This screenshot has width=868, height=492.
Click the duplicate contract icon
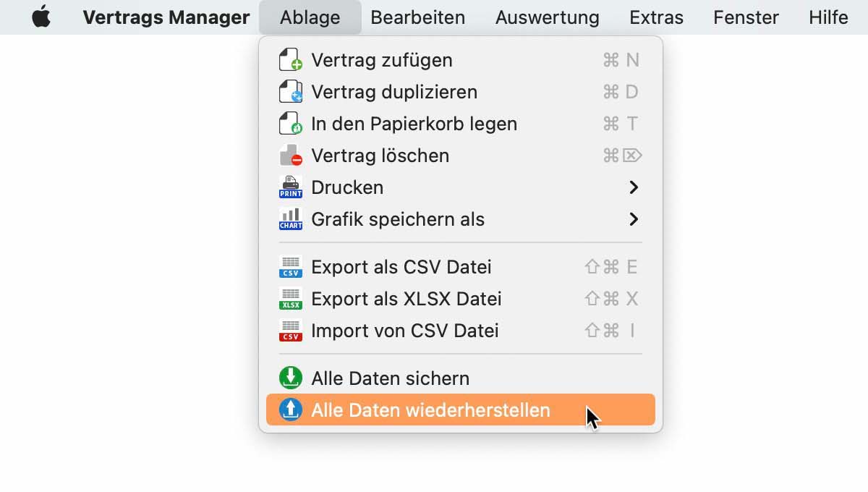coord(290,92)
